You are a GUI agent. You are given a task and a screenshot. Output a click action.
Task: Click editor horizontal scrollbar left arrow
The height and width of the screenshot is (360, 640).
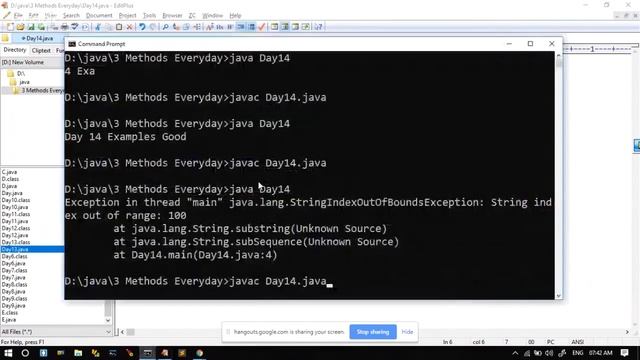click(x=122, y=332)
